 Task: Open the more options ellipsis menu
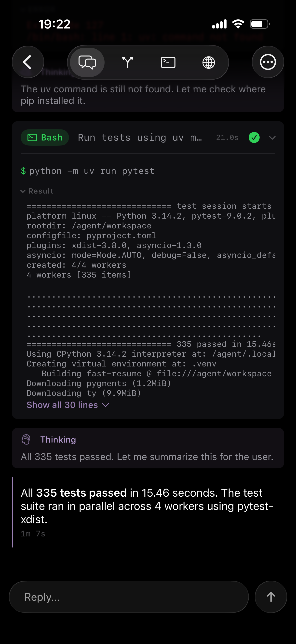268,62
